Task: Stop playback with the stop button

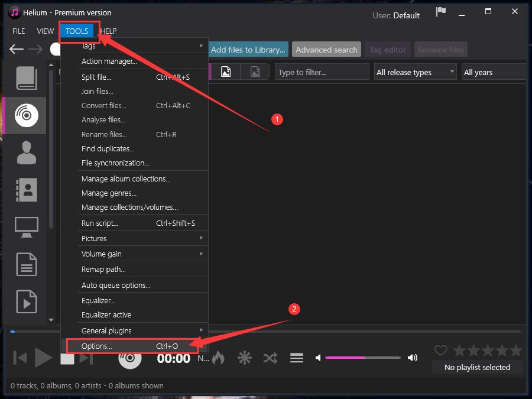Action: point(67,358)
